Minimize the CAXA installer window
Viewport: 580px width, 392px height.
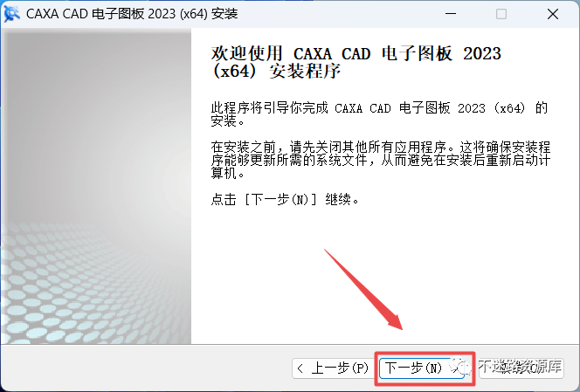451,14
